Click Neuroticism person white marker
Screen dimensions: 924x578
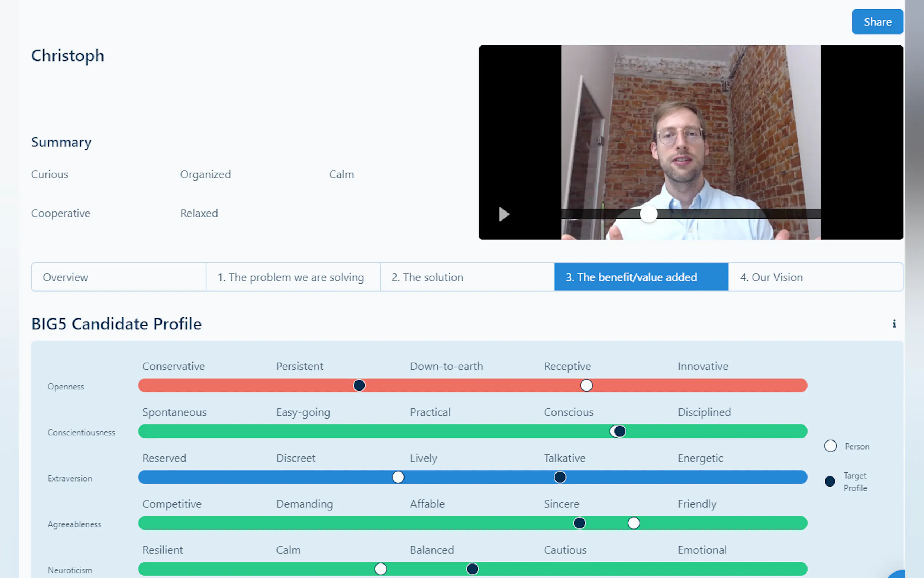pos(381,569)
